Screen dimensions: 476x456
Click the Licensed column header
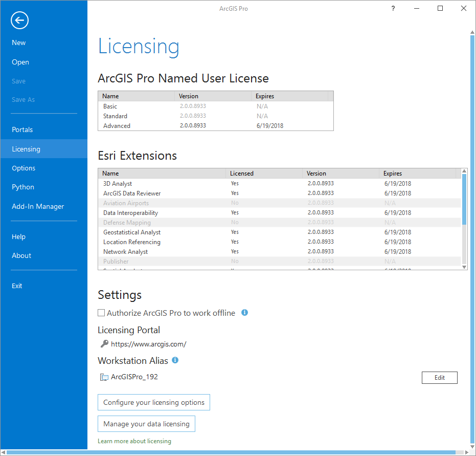[264, 173]
